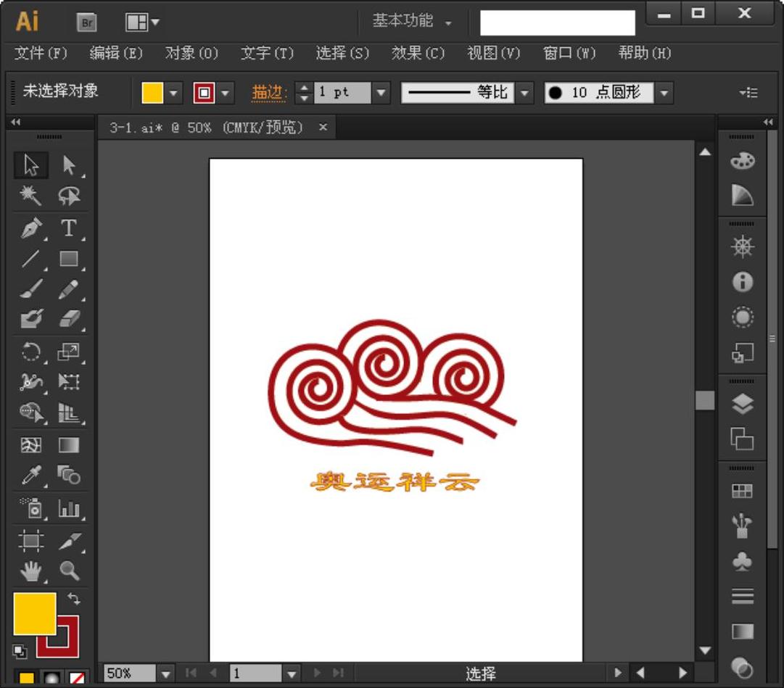The height and width of the screenshot is (688, 784).
Task: Open the arrange documents dropdown
Action: pyautogui.click(x=142, y=22)
